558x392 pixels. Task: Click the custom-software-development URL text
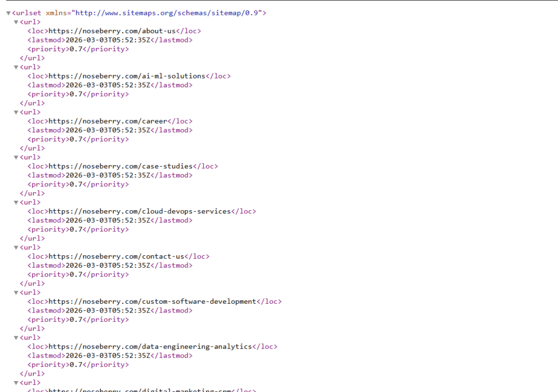[152, 302]
